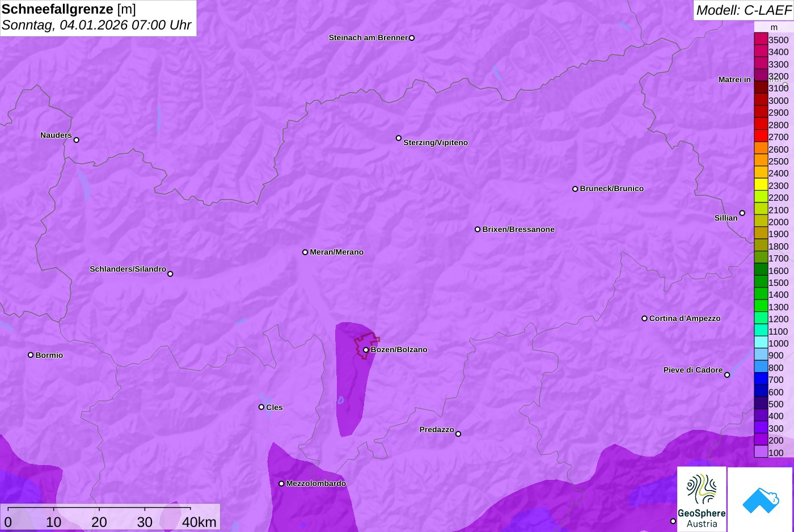Image resolution: width=794 pixels, height=532 pixels.
Task: Click the Pieve di Cadore marker
Action: point(727,375)
